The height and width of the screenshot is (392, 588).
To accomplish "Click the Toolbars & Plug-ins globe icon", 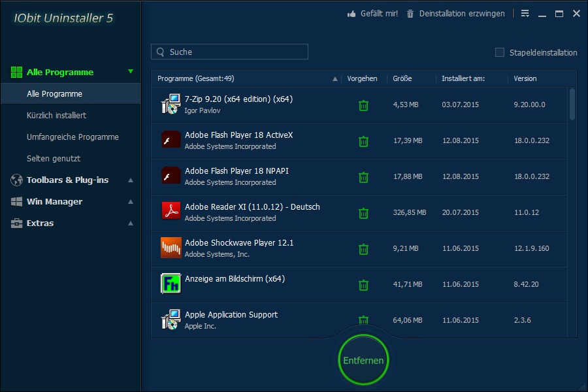I will (16, 180).
